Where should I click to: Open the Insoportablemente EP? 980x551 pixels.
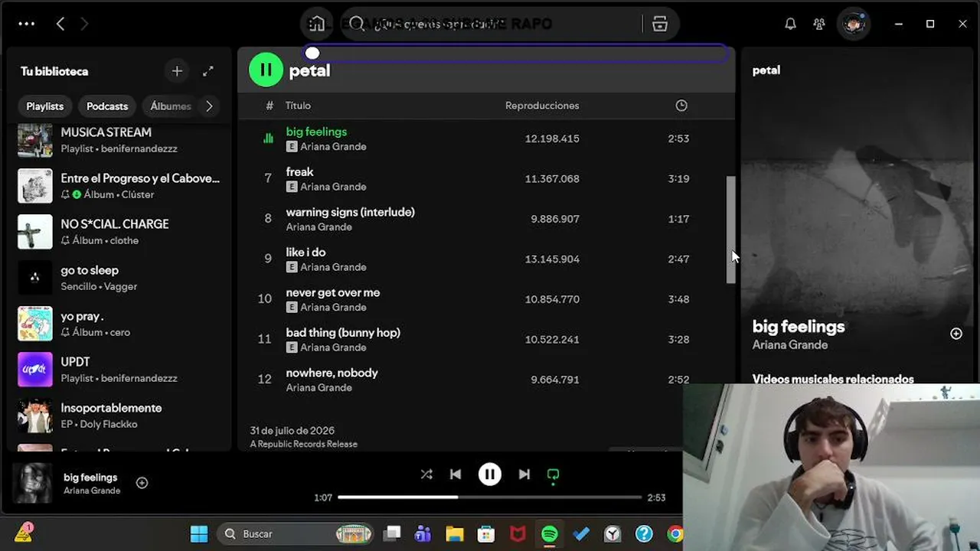click(119, 416)
